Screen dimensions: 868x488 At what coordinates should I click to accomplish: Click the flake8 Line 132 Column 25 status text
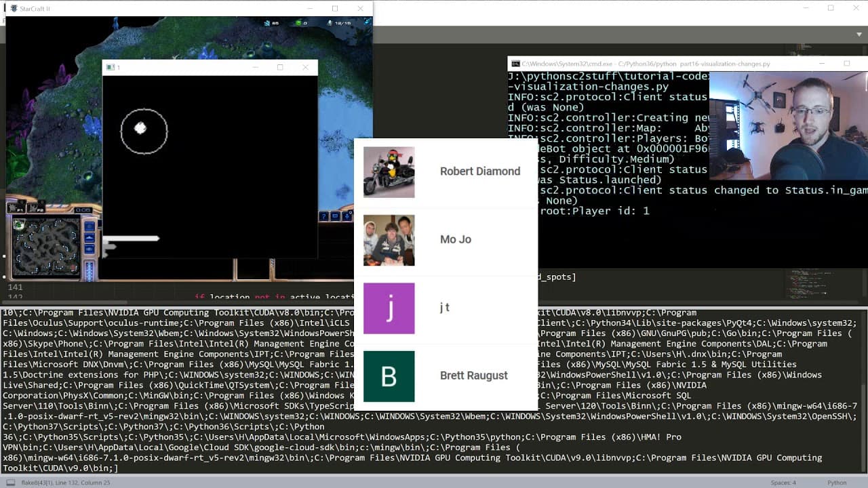click(66, 483)
